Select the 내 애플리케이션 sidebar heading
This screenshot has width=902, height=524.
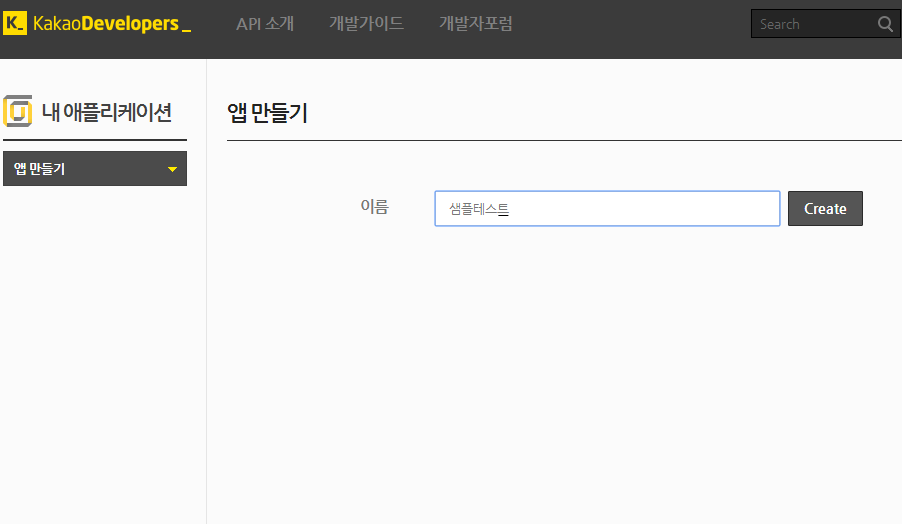107,112
